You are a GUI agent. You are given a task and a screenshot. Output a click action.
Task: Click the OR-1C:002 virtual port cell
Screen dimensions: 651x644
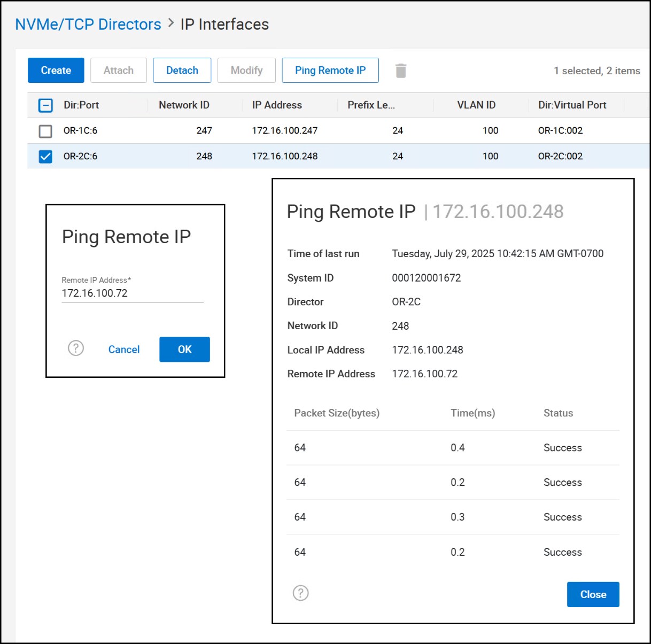560,131
